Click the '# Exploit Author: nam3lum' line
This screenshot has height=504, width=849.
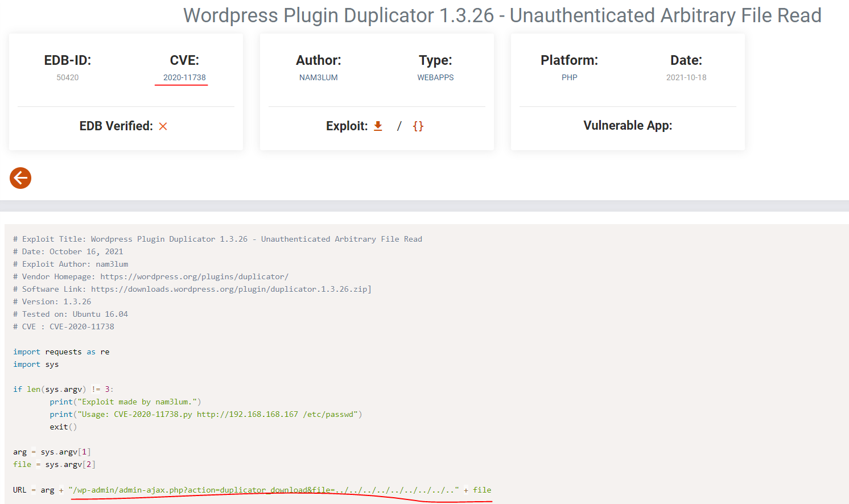click(x=71, y=264)
